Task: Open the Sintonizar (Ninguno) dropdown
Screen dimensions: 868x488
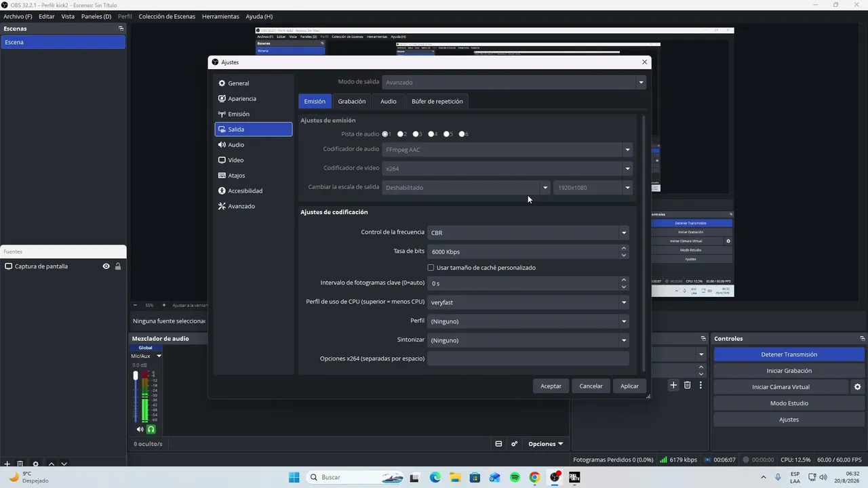Action: point(528,340)
